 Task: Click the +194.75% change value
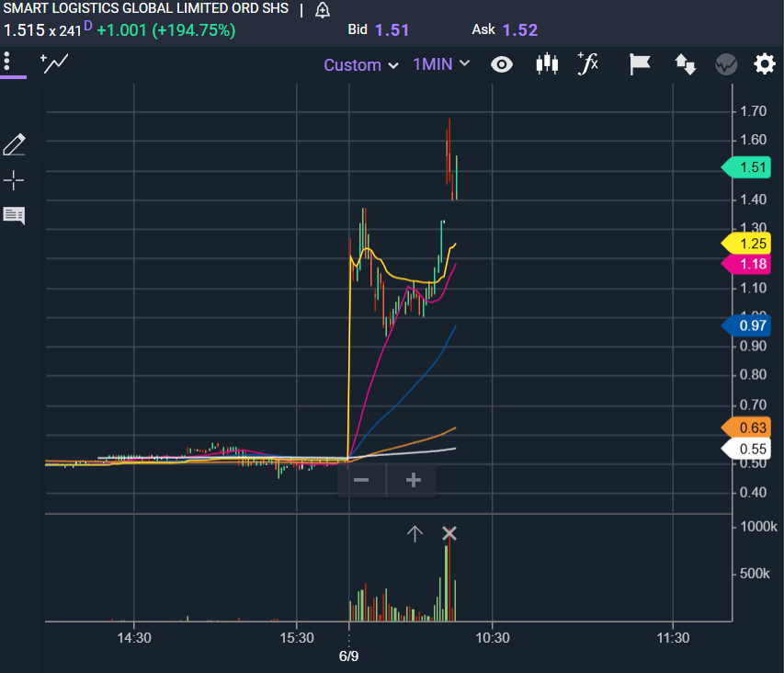point(194,30)
